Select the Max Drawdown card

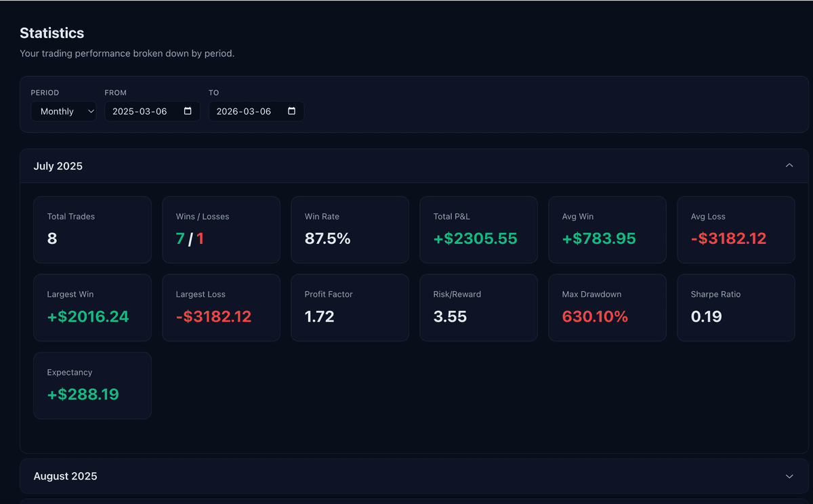pyautogui.click(x=607, y=308)
